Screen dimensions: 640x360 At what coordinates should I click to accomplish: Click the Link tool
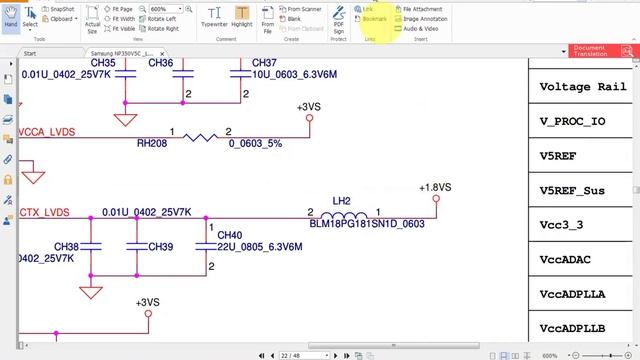(363, 9)
